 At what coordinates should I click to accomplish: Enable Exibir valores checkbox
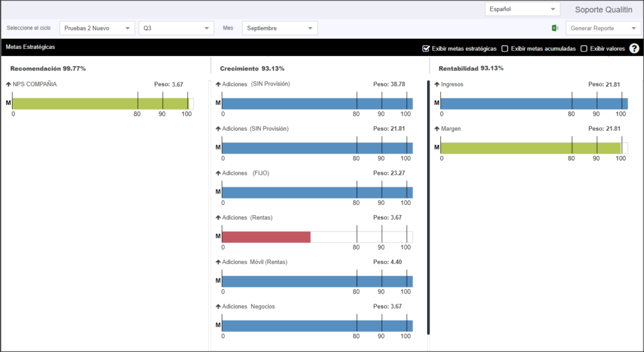[584, 48]
